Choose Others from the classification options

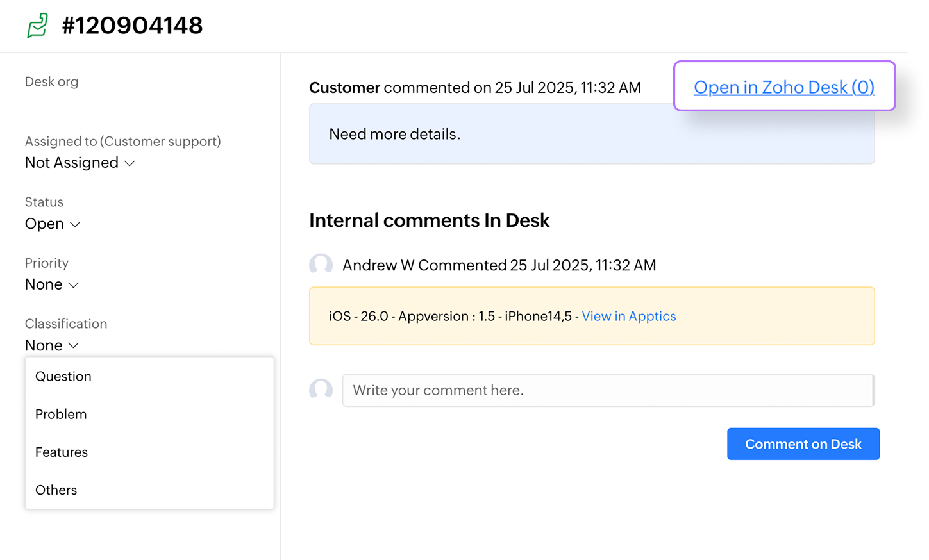(56, 490)
